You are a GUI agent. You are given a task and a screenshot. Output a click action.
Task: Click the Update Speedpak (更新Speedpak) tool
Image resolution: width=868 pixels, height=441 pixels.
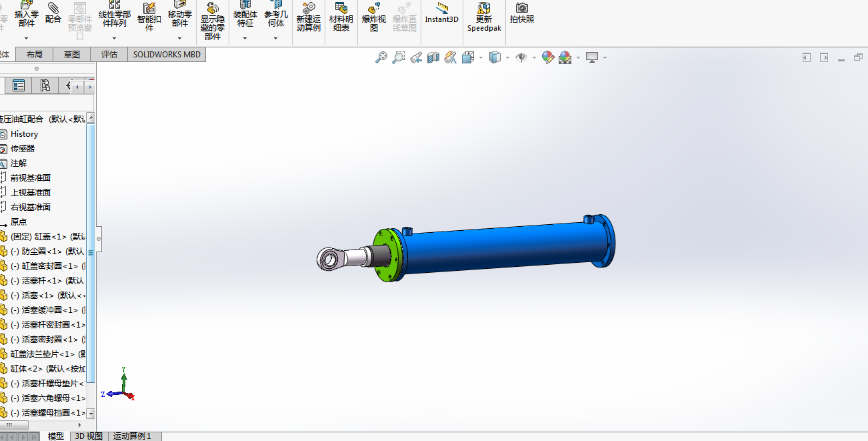[484, 16]
